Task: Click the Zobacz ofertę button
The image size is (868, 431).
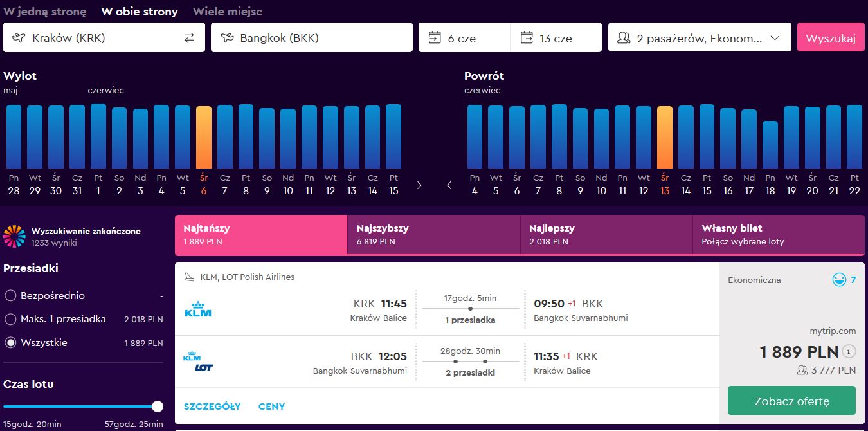Action: (791, 401)
